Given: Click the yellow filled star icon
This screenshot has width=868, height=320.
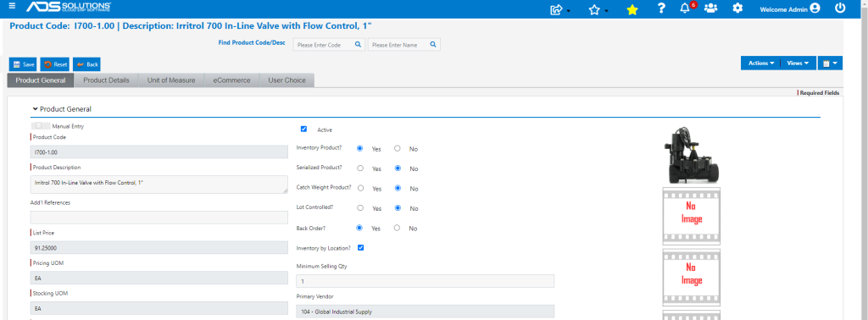Looking at the screenshot, I should (x=632, y=9).
